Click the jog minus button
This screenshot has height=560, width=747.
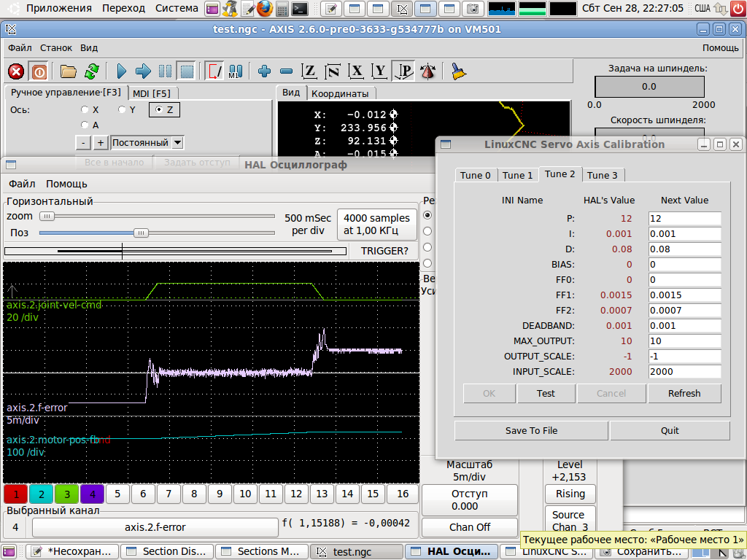(x=83, y=142)
